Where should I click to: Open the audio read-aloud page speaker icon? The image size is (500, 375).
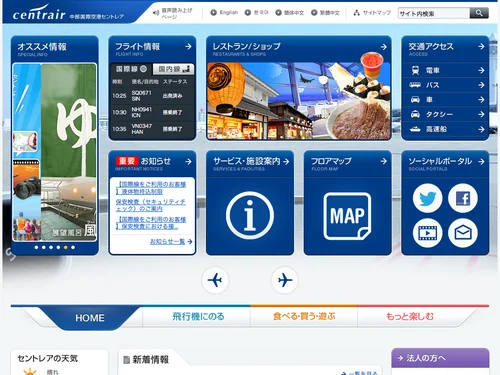point(156,13)
